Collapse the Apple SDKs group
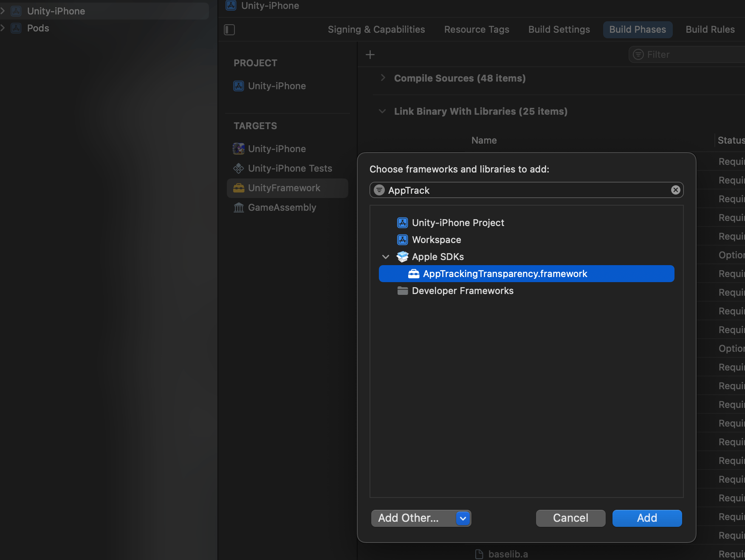This screenshot has width=745, height=560. tap(386, 257)
